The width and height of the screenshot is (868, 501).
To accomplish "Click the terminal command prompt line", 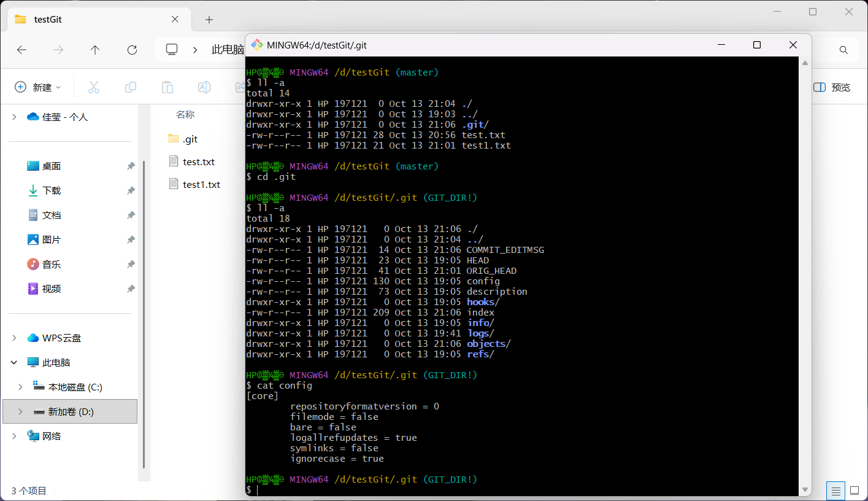I will [x=521, y=490].
